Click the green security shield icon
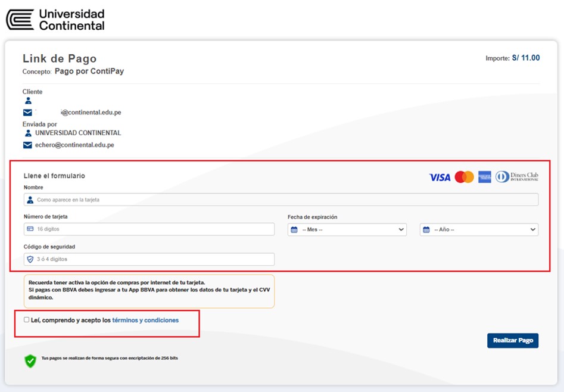564x392 pixels. [30, 360]
